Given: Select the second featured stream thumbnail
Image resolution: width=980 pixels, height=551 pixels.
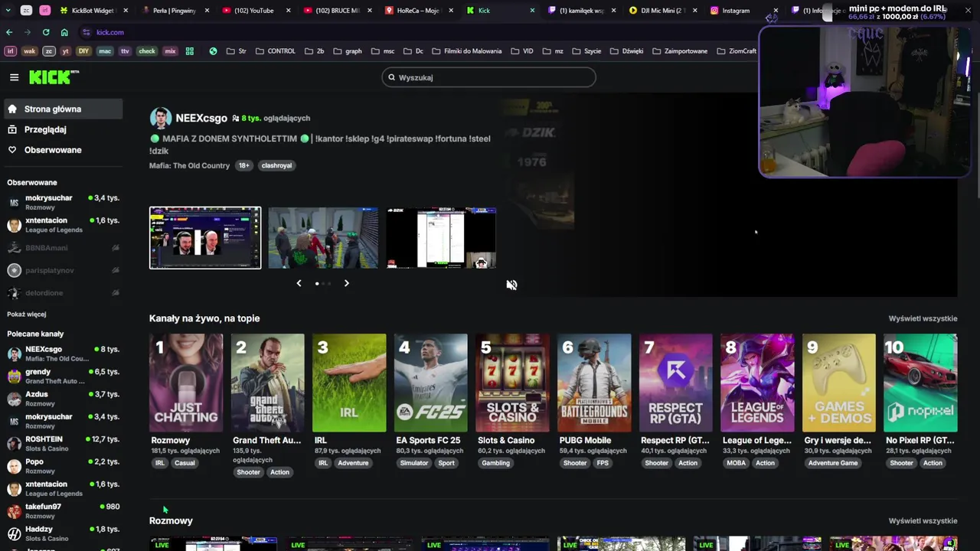Looking at the screenshot, I should 323,238.
